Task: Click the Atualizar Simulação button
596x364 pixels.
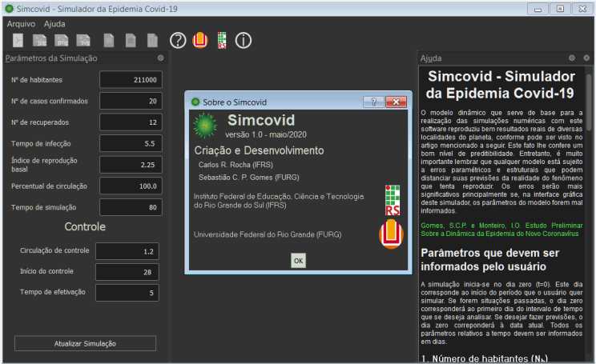Action: click(85, 343)
